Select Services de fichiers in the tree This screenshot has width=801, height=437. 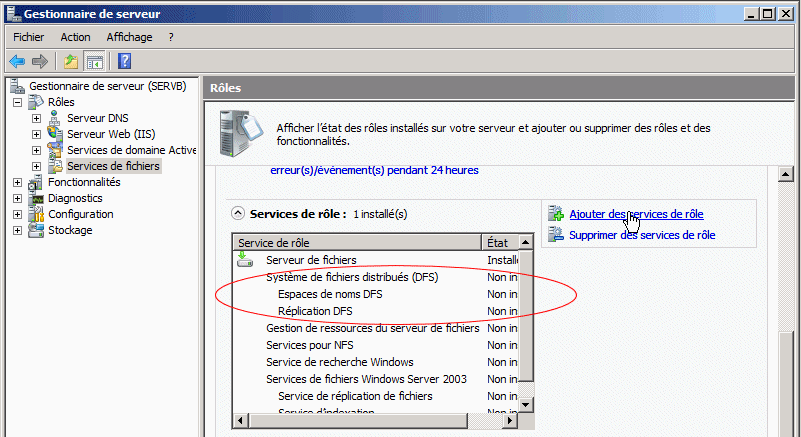pos(113,166)
